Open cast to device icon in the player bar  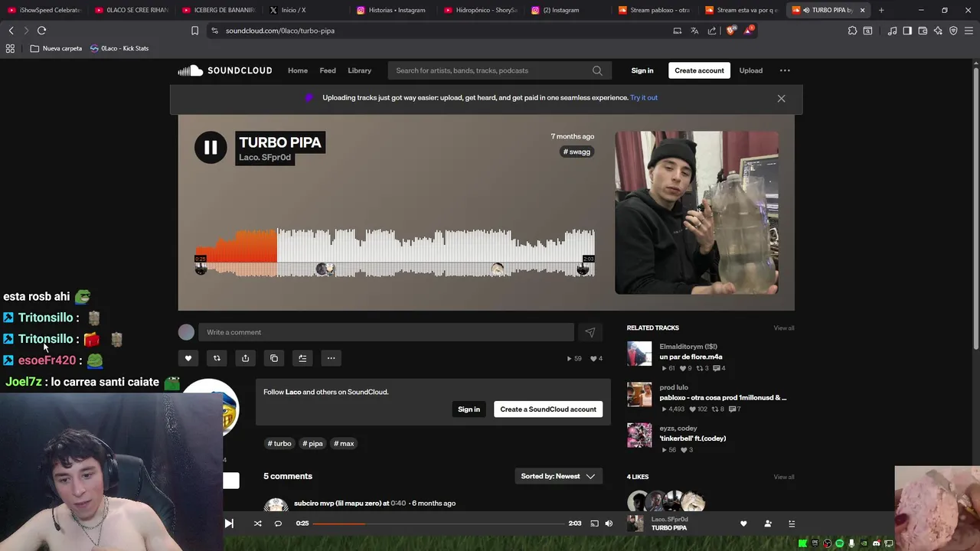594,523
